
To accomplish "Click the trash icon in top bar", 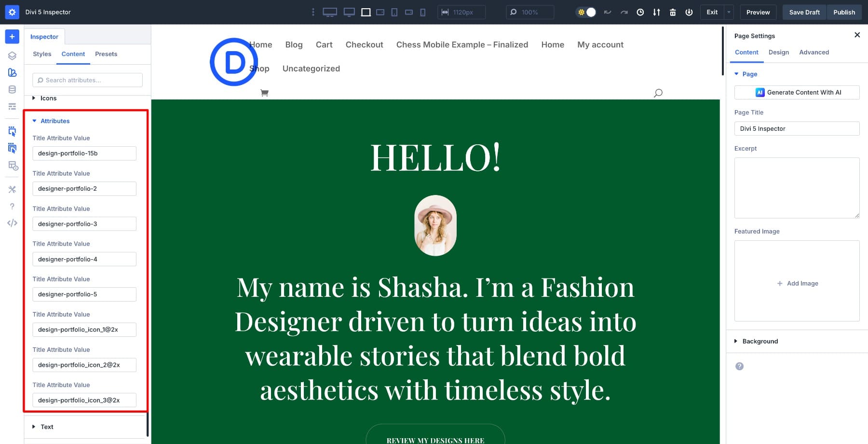I will click(x=673, y=12).
